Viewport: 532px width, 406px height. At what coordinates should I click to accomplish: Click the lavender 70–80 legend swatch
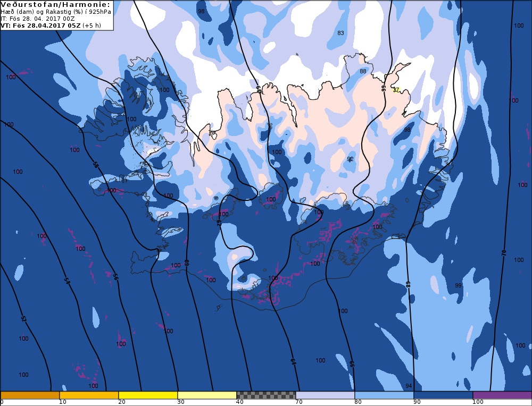click(325, 395)
